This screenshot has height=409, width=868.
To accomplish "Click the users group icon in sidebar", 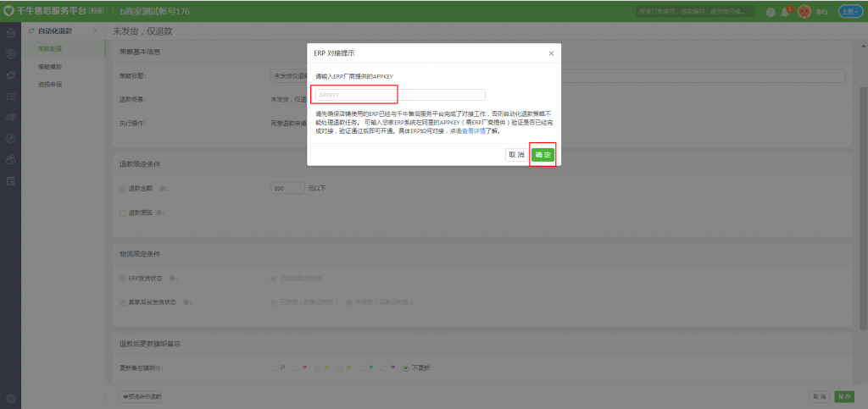I will [10, 158].
